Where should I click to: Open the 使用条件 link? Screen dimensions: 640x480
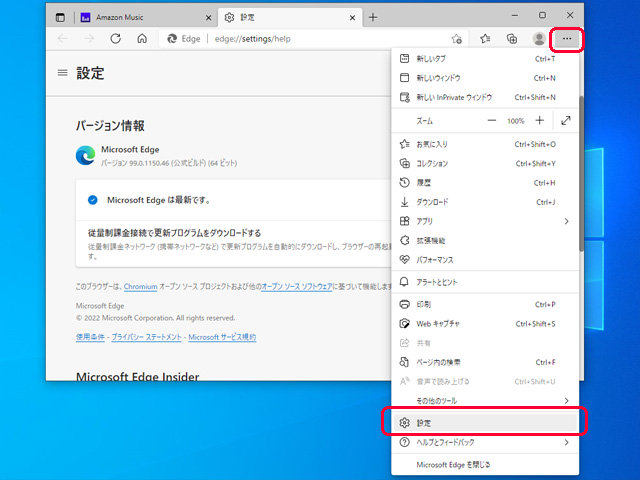coord(90,337)
